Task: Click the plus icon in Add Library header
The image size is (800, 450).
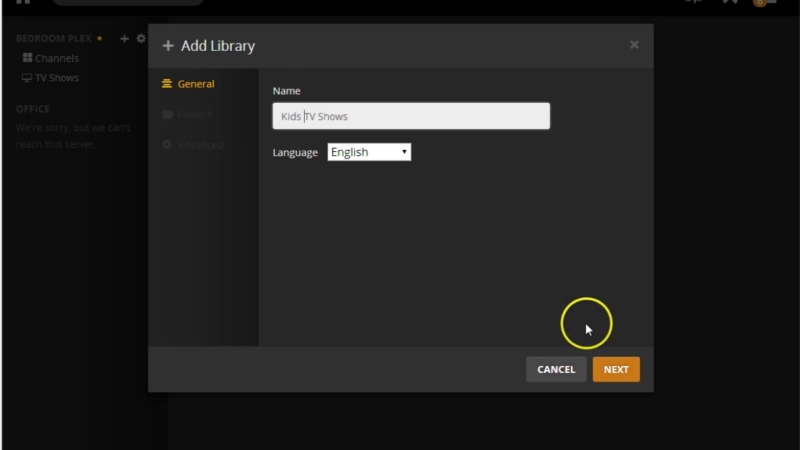Action: pyautogui.click(x=168, y=46)
